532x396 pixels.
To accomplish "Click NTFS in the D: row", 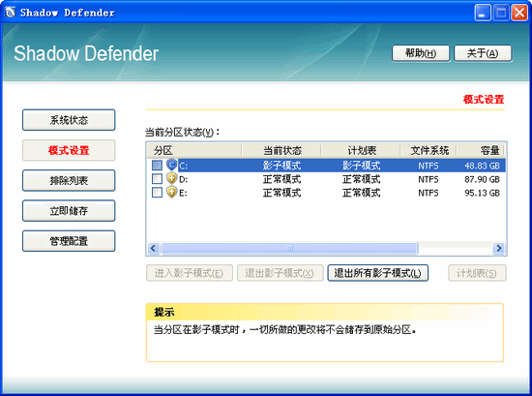I will pos(429,179).
